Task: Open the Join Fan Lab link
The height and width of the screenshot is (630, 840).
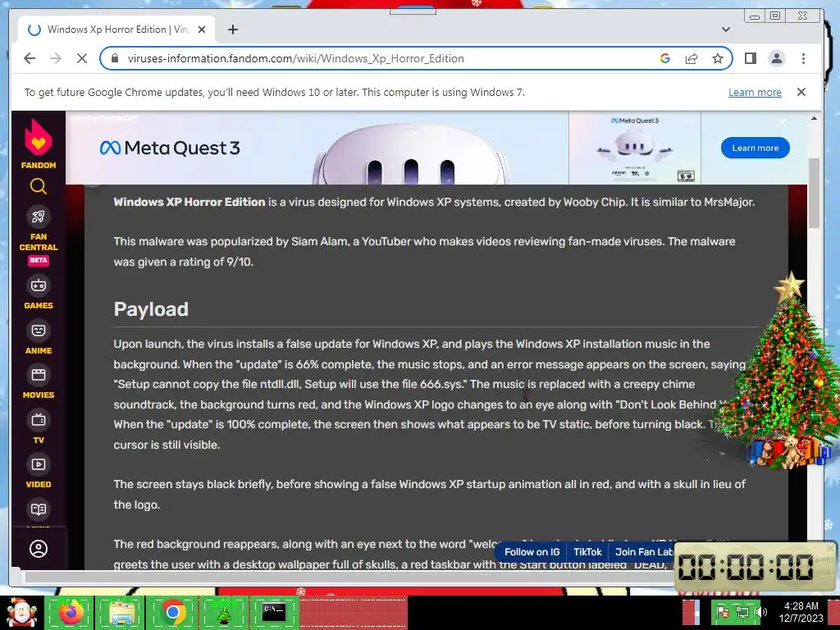Action: [643, 552]
